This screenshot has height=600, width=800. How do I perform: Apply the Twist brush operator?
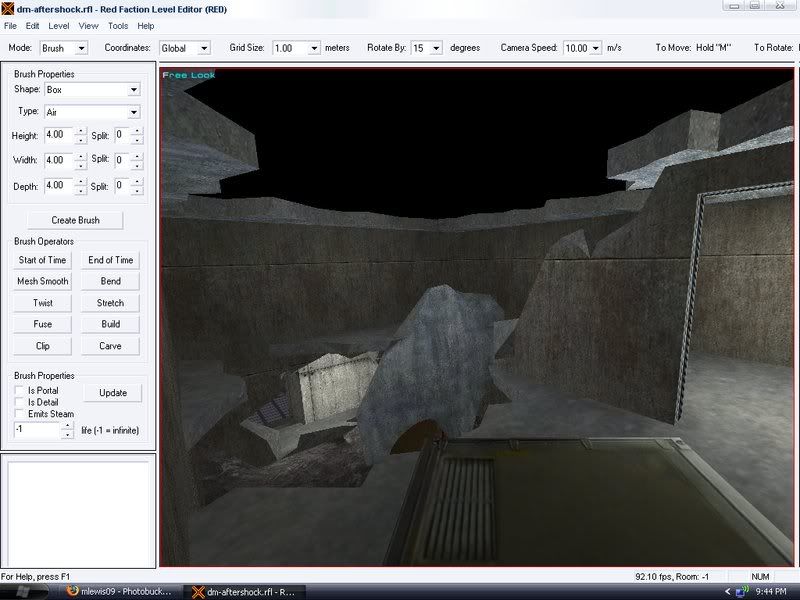pos(42,303)
